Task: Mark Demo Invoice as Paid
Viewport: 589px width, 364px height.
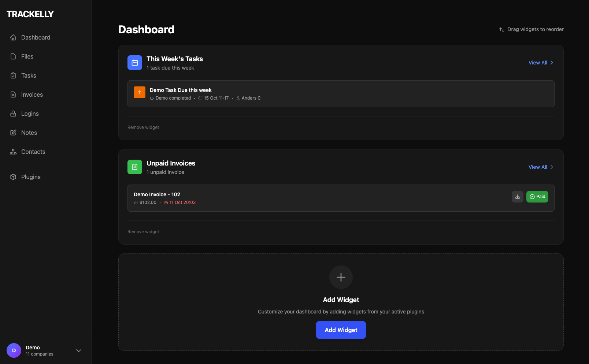Action: 537,197
